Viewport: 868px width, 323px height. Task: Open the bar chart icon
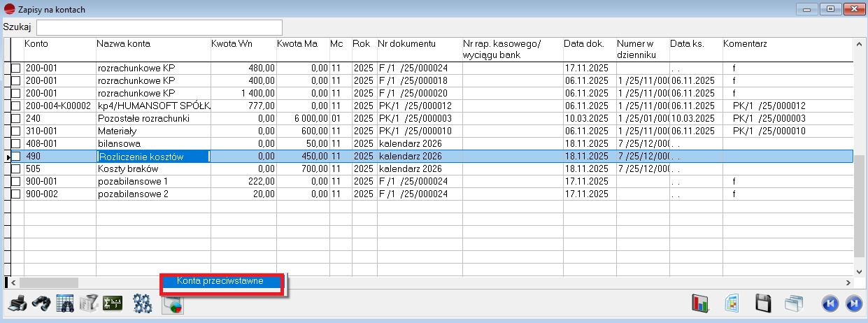[700, 304]
